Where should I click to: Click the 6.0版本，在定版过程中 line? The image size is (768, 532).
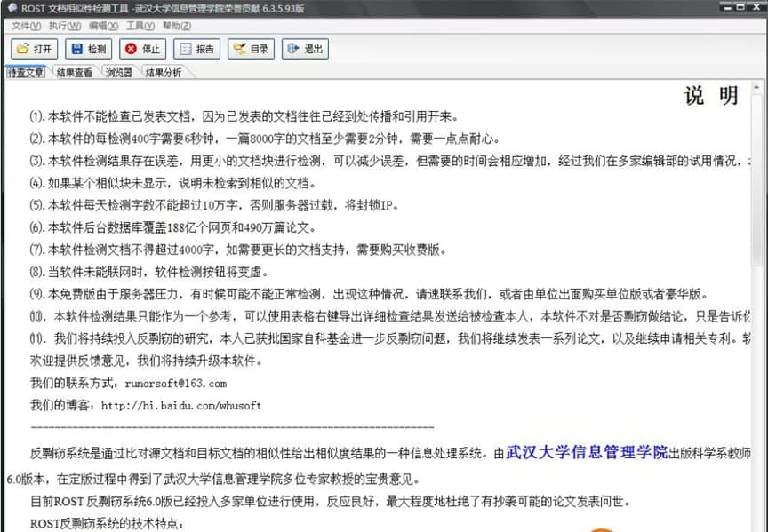click(213, 479)
